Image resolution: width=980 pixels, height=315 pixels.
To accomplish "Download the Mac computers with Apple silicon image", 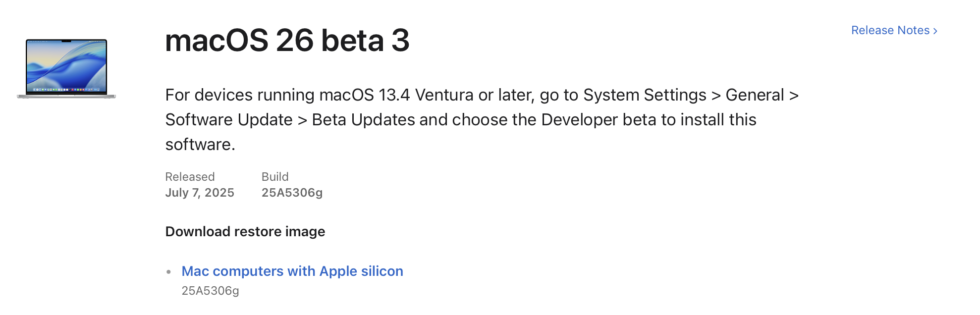I will click(292, 271).
